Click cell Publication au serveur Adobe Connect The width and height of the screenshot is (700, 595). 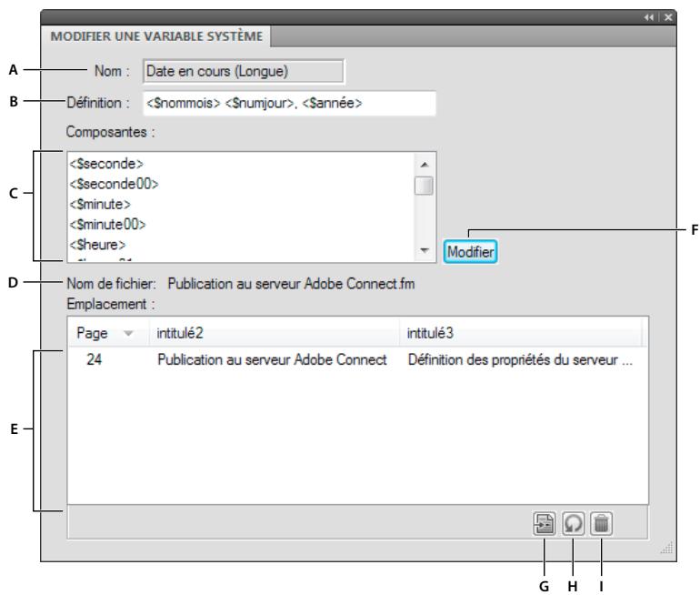click(273, 359)
